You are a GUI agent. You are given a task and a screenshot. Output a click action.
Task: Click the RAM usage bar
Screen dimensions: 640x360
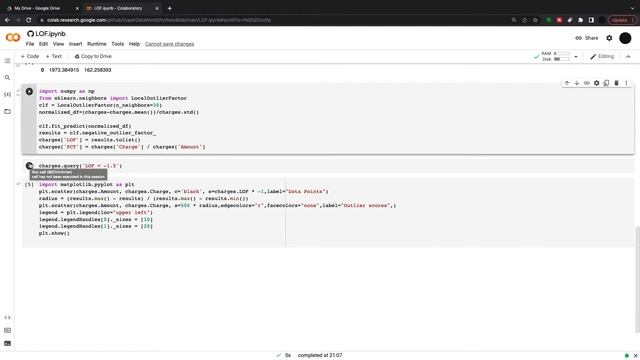pyautogui.click(x=562, y=53)
